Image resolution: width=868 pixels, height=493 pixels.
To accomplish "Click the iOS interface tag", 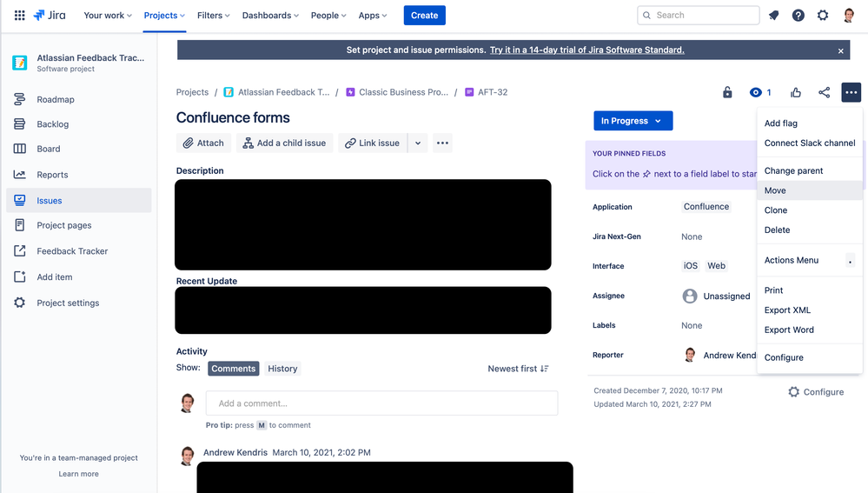I will point(690,266).
